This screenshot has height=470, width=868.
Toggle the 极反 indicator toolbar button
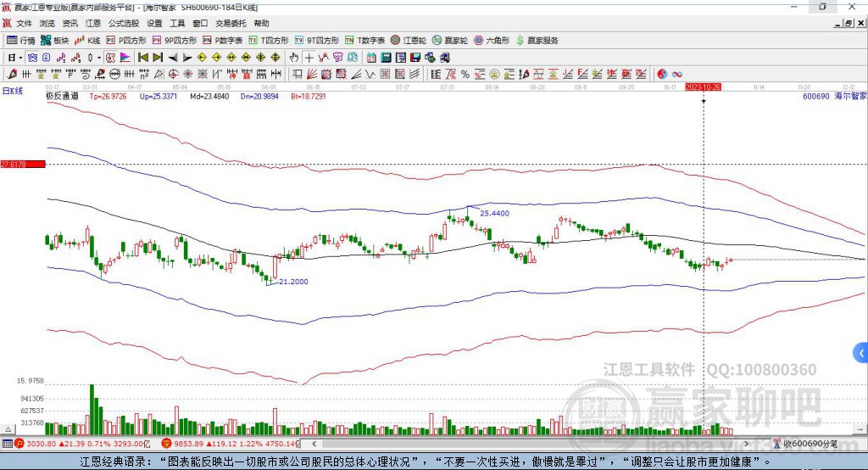[x=110, y=58]
